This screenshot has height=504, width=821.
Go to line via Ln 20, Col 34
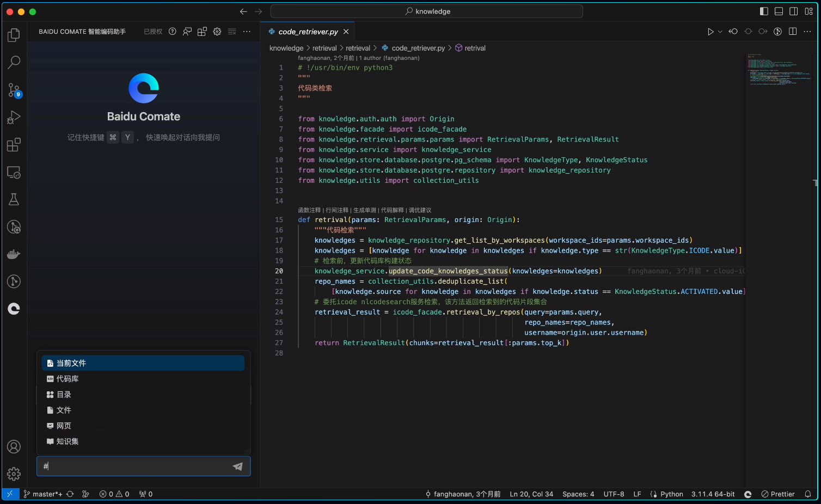(531, 494)
